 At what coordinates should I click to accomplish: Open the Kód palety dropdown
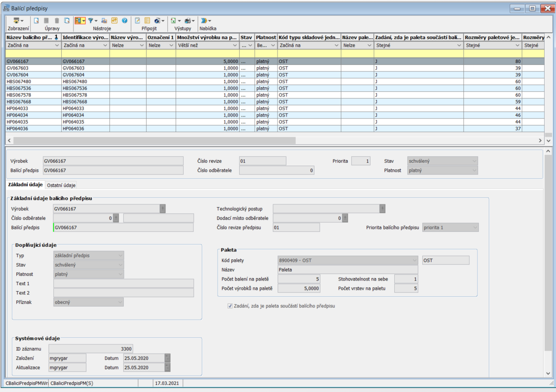tap(414, 260)
